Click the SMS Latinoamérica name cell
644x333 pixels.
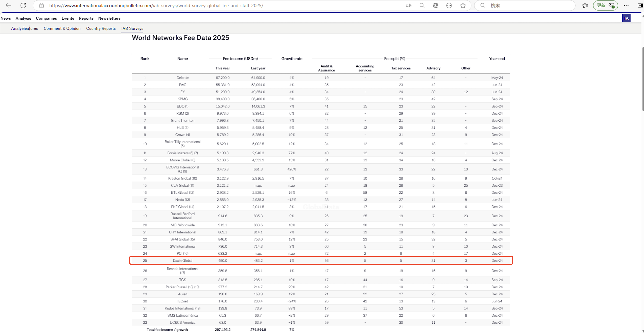click(182, 316)
